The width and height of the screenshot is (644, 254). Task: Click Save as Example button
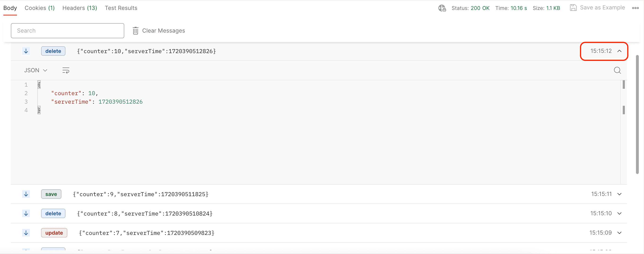(x=597, y=8)
